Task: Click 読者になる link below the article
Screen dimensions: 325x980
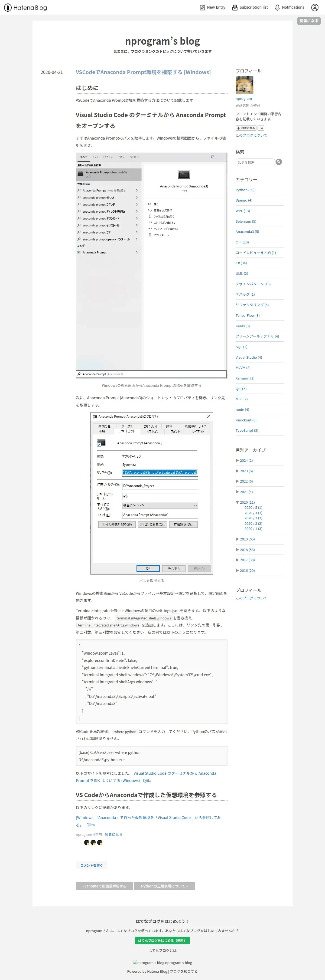Action: click(113, 835)
